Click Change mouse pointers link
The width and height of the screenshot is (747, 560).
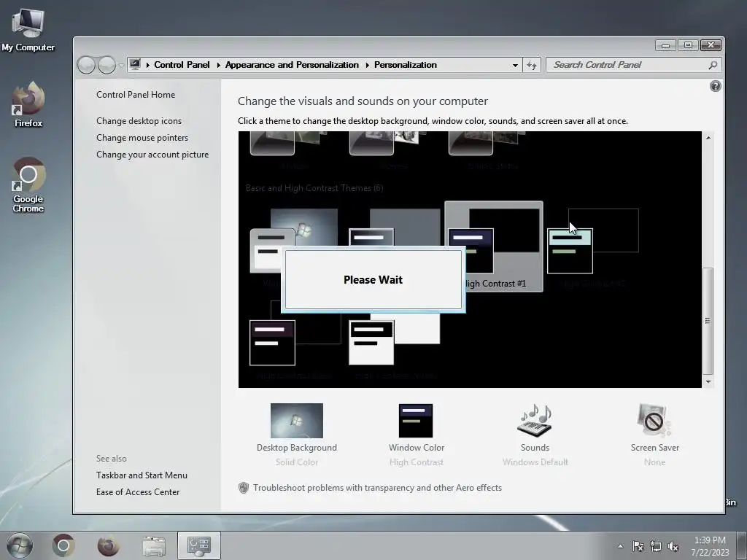point(142,138)
